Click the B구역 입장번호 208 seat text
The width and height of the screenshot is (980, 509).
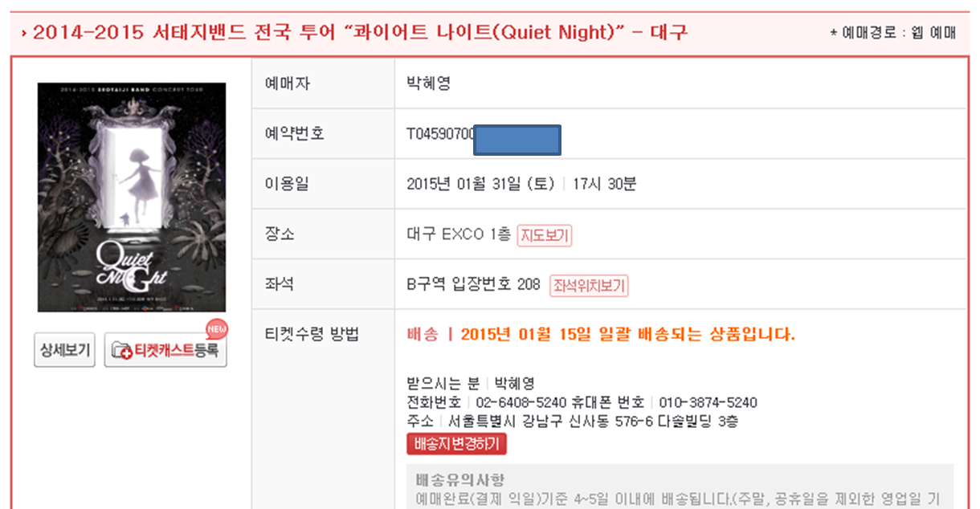(x=473, y=285)
